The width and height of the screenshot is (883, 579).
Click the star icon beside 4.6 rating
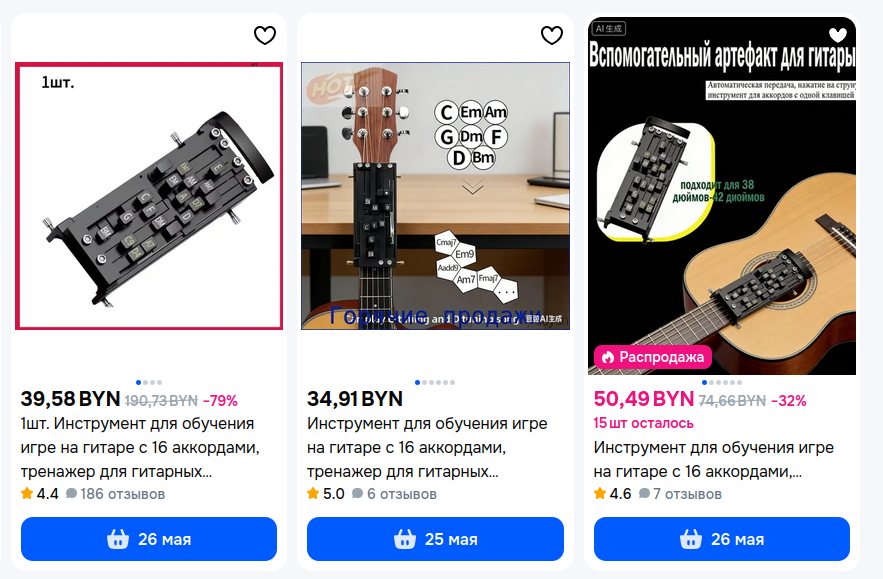(x=600, y=494)
